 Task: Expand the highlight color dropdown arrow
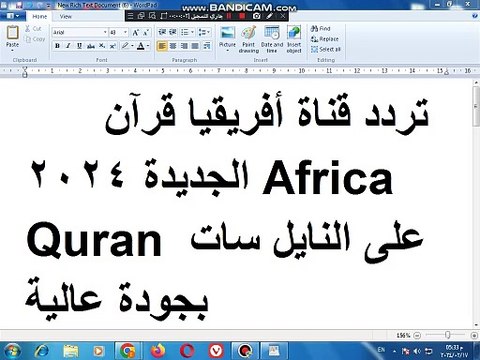click(132, 46)
